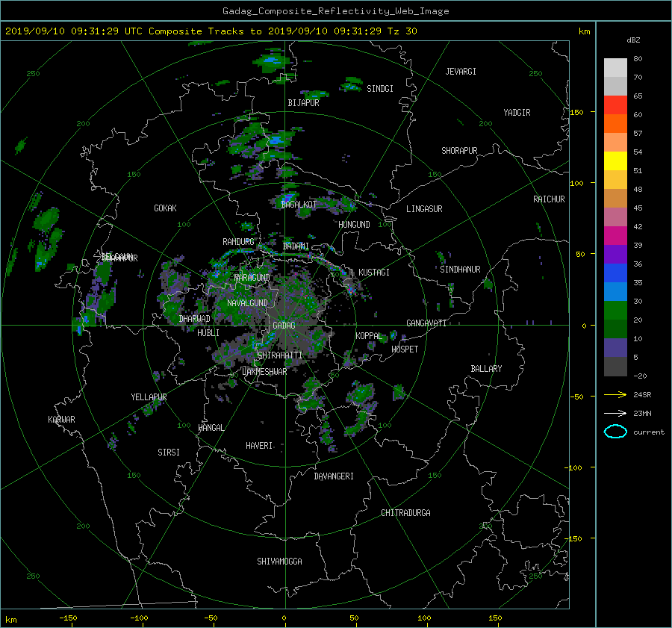Image resolution: width=672 pixels, height=628 pixels.
Task: Click the SHIVAMOGGA city label
Action: (x=279, y=562)
